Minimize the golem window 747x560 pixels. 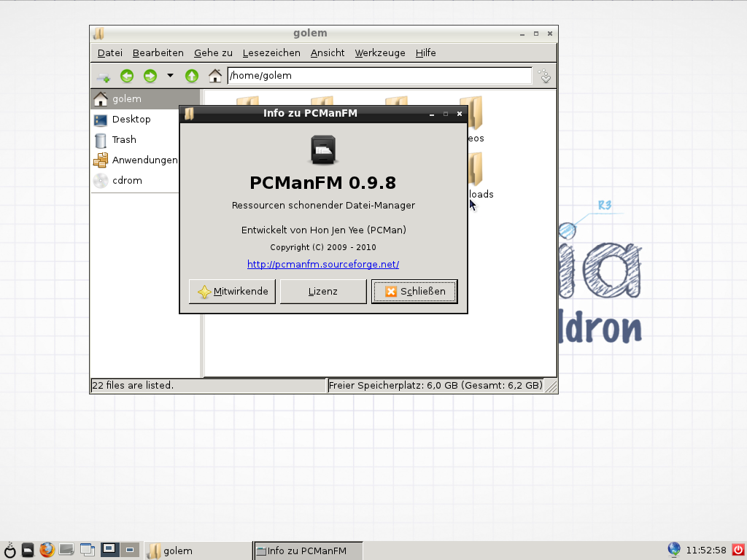(x=522, y=34)
